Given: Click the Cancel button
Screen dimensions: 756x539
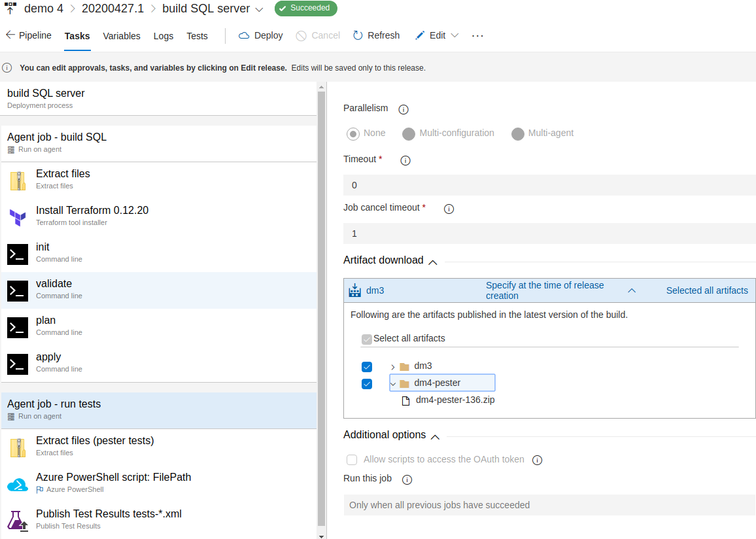Looking at the screenshot, I should pyautogui.click(x=318, y=36).
